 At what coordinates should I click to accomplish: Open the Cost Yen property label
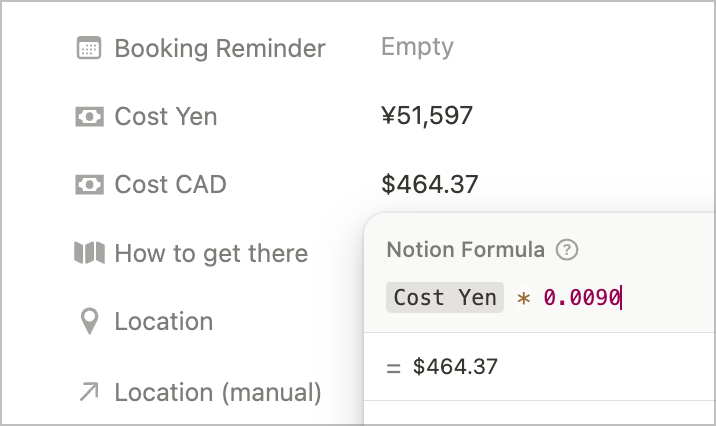pos(166,116)
